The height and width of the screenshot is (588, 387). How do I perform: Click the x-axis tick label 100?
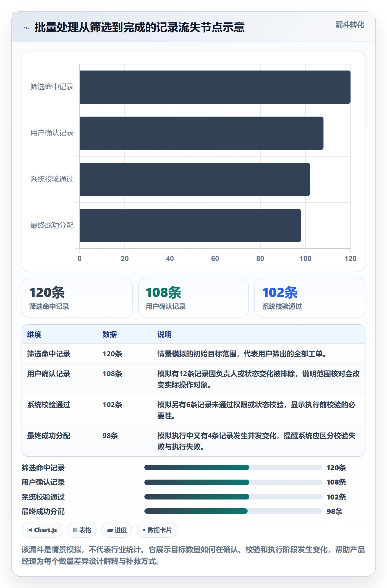pos(305,259)
